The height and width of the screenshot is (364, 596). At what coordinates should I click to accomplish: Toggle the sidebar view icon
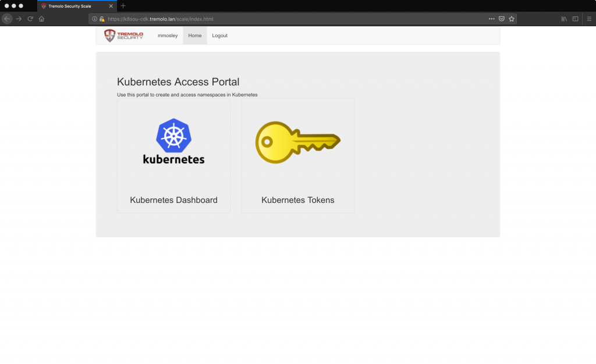pyautogui.click(x=576, y=19)
